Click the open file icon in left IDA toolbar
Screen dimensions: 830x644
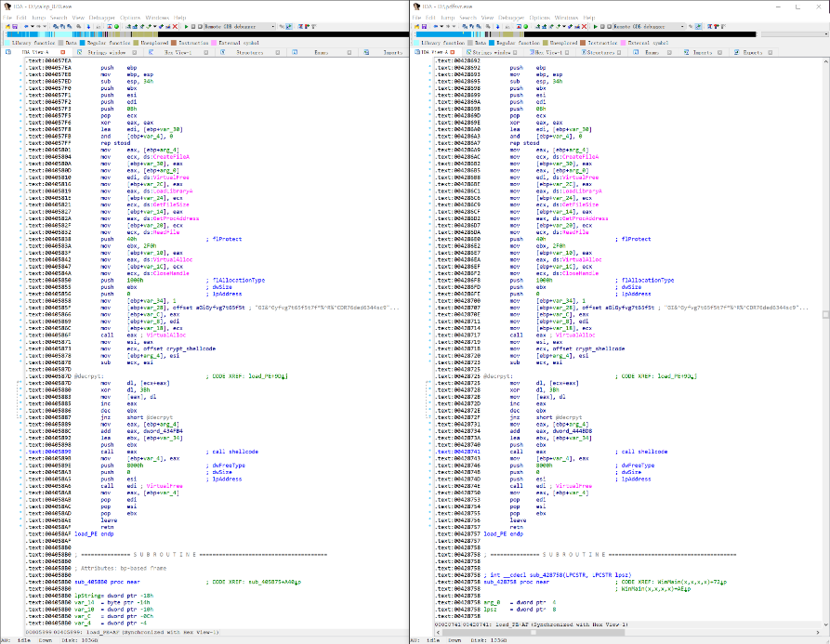[7, 27]
